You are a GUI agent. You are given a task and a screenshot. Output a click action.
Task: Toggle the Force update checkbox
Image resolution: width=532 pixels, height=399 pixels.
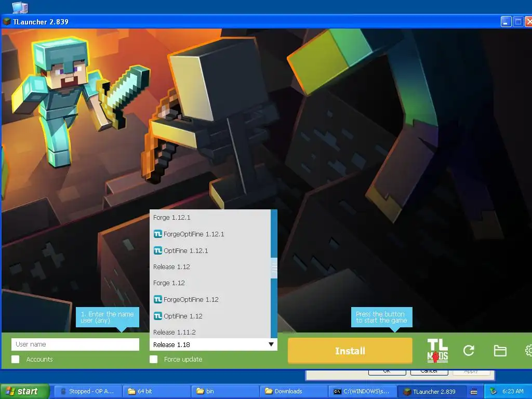point(153,359)
